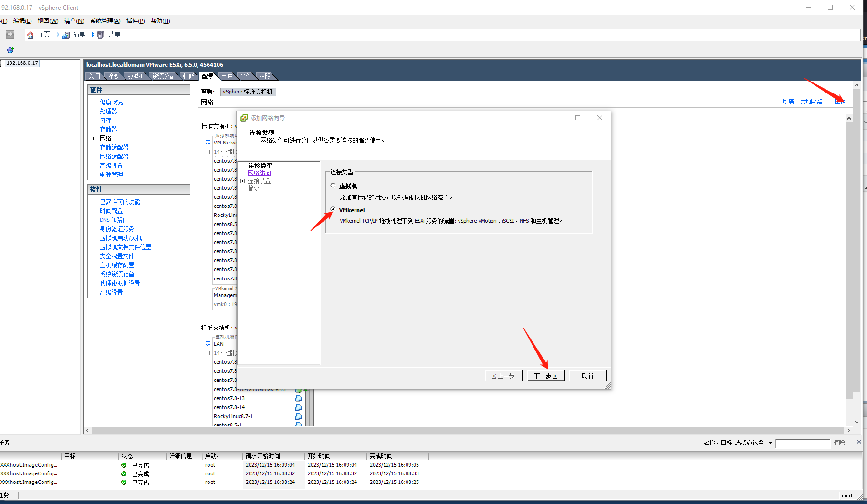The width and height of the screenshot is (867, 504).
Task: Expand the 连接设置 wizard step
Action: 243,181
